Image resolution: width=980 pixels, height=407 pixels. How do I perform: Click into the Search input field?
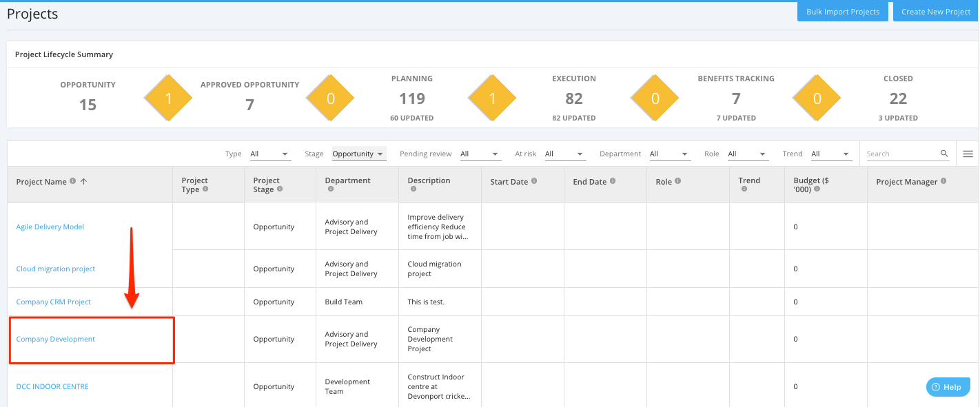click(901, 154)
